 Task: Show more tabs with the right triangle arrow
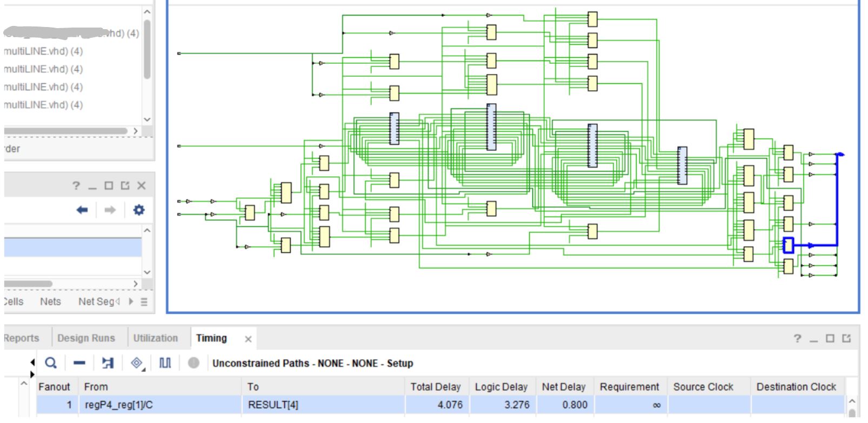point(130,301)
